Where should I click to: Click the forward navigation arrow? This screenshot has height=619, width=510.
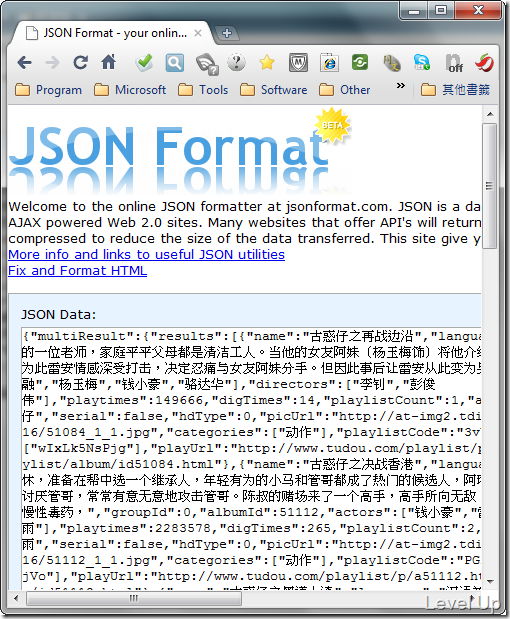point(52,62)
